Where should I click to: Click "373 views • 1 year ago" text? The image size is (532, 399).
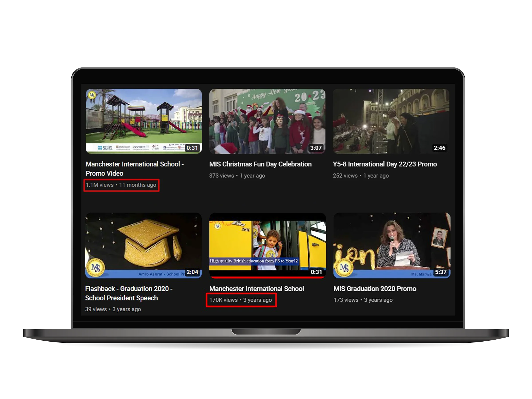(x=237, y=176)
